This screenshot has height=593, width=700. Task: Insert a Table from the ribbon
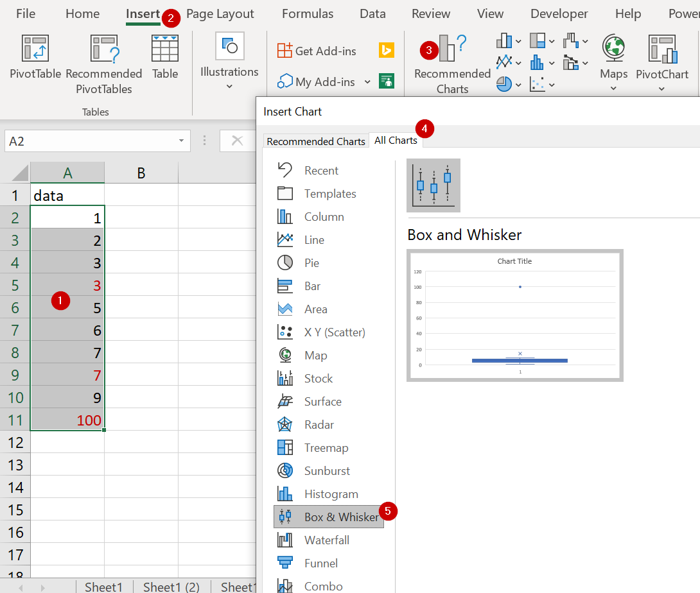pos(165,56)
